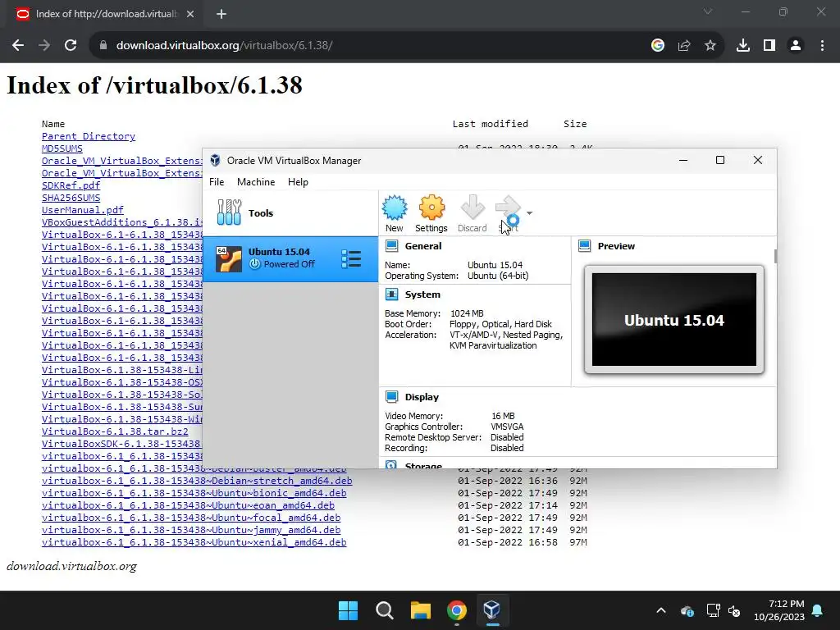Download the Ubuntu~jammy_amd64.deb link
The image size is (840, 630).
191,530
